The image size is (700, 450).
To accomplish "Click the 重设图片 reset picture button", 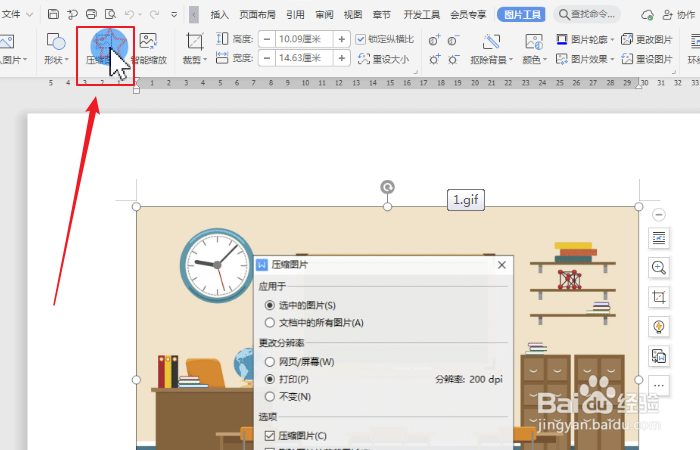I will pyautogui.click(x=647, y=59).
